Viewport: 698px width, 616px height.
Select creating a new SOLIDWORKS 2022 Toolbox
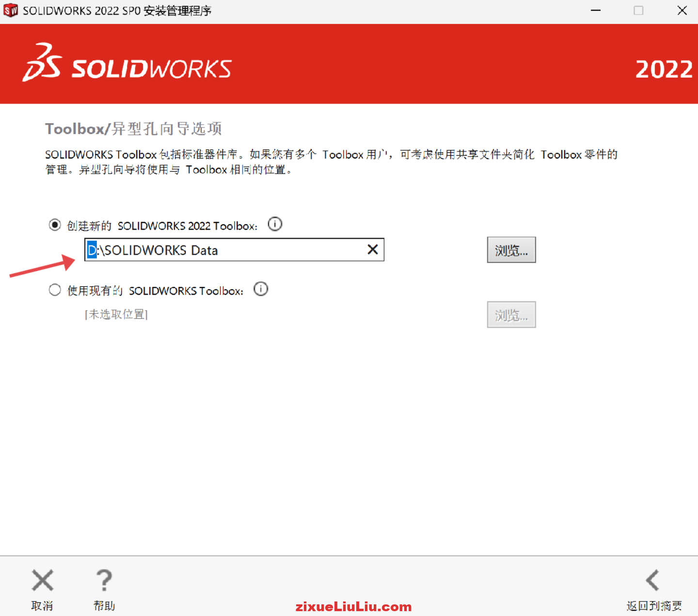(54, 225)
